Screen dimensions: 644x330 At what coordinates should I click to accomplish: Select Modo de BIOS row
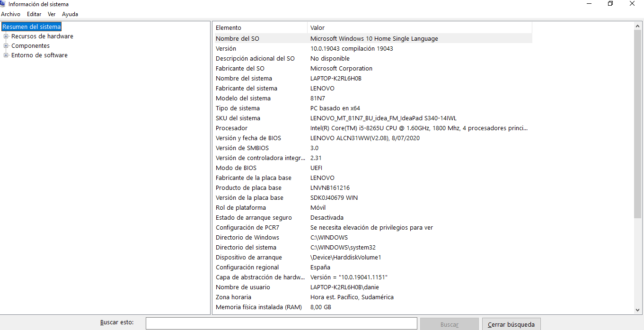pyautogui.click(x=373, y=168)
